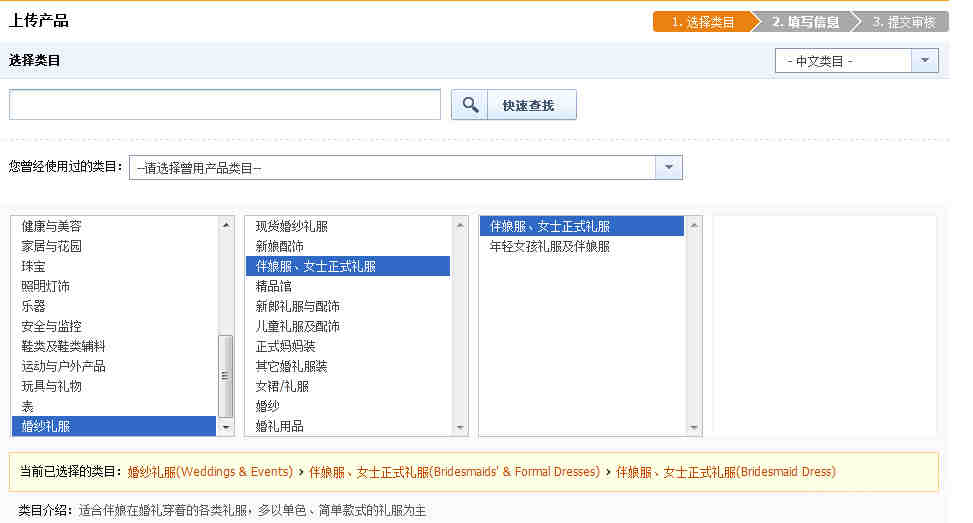973x523 pixels.
Task: Select 正式妈妈装 subcategory
Action: click(348, 346)
